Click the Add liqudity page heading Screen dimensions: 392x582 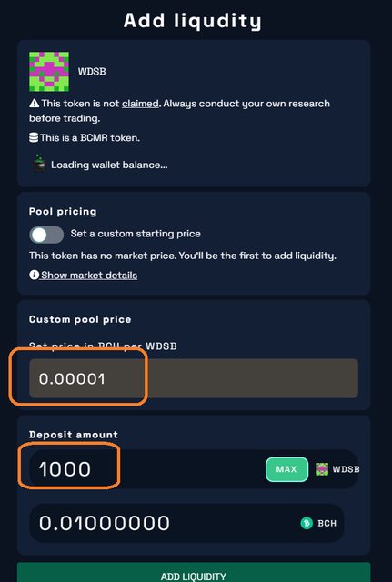(x=193, y=20)
